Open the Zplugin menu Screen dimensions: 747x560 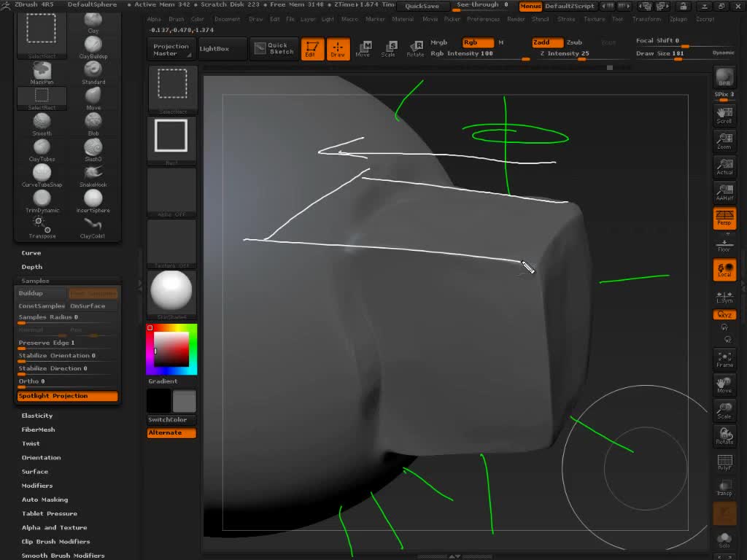point(678,19)
